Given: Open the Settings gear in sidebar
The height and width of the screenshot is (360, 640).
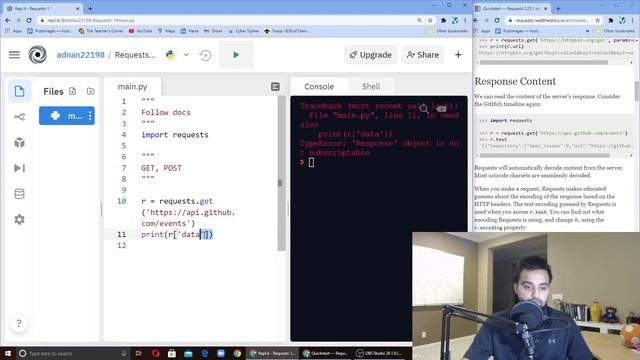Looking at the screenshot, I should click(x=20, y=220).
